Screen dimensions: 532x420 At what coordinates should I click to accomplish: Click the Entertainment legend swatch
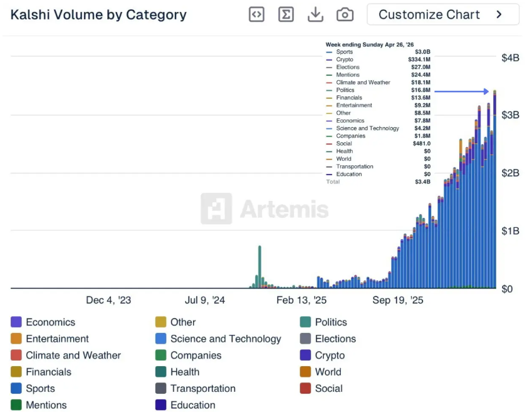click(x=16, y=339)
